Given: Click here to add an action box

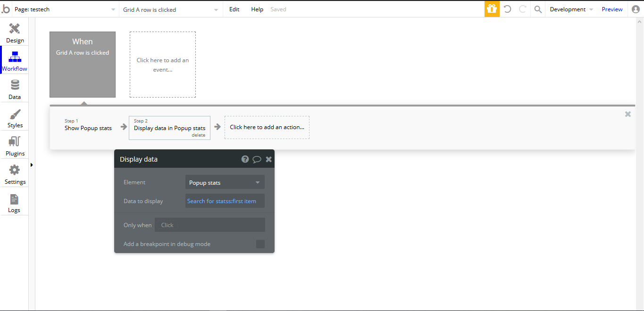Looking at the screenshot, I should [x=267, y=127].
